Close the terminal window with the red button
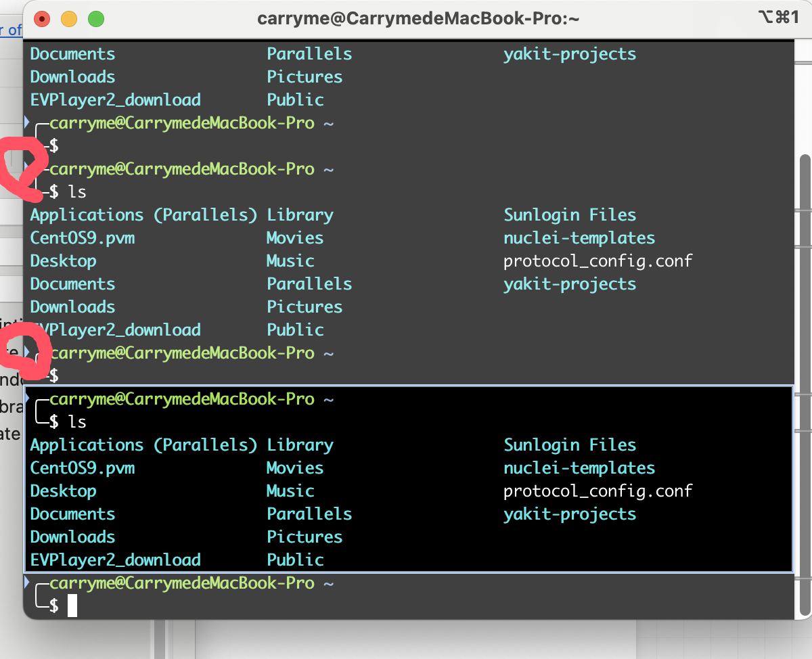 coord(42,19)
